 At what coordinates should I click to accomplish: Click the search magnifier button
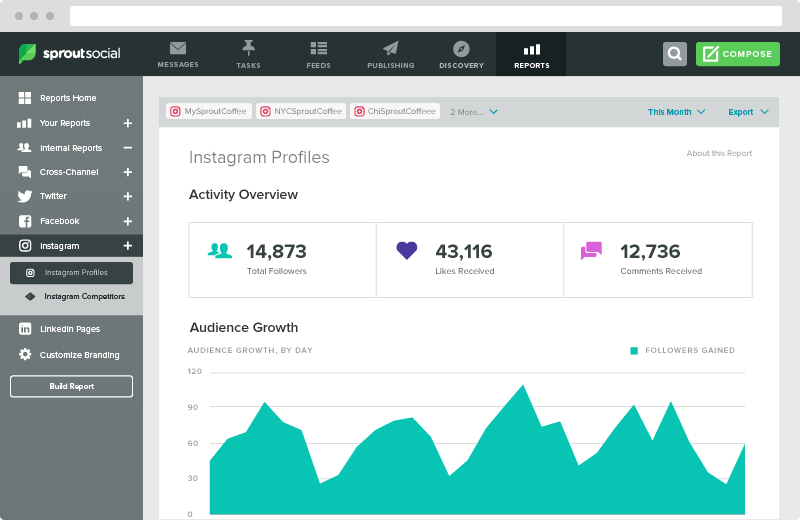pos(674,54)
